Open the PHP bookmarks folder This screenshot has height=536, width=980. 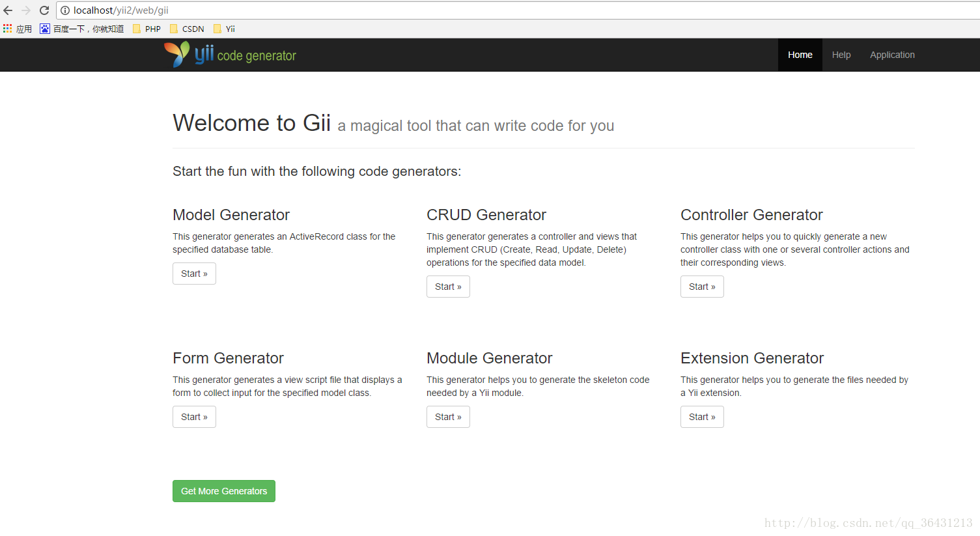(x=147, y=29)
